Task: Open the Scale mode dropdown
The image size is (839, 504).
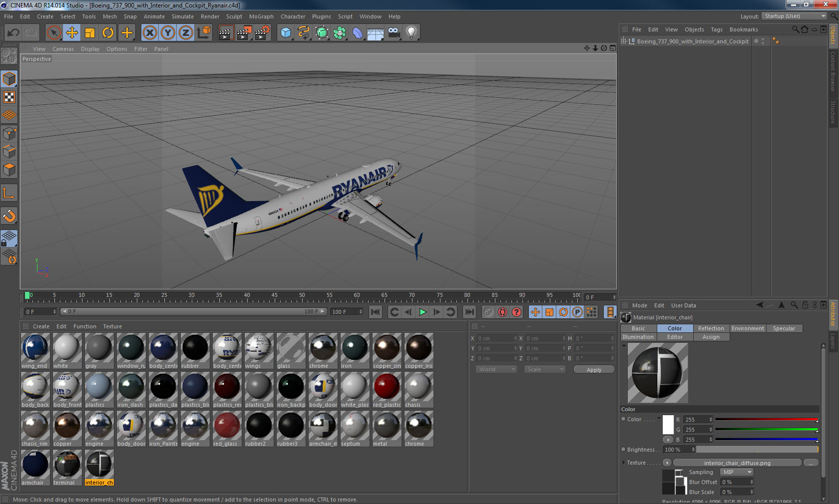Action: 545,369
